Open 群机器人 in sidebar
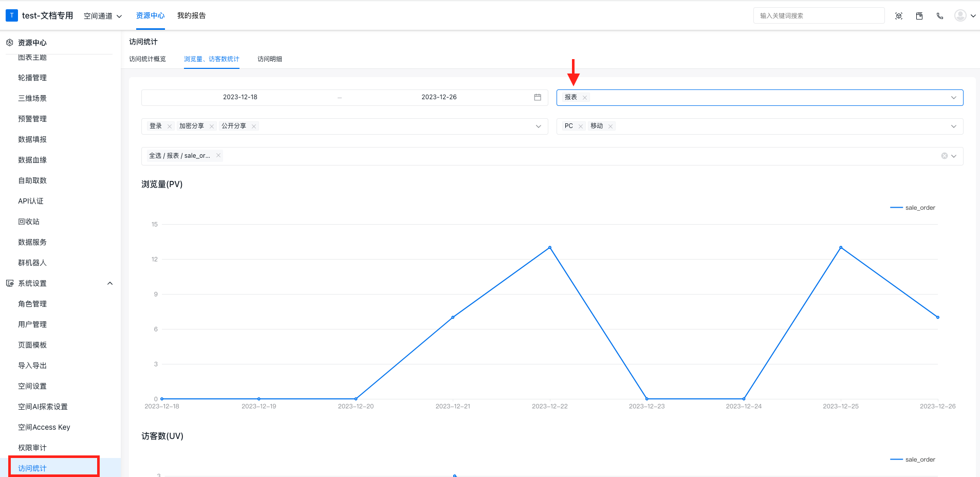The width and height of the screenshot is (980, 477). point(32,263)
